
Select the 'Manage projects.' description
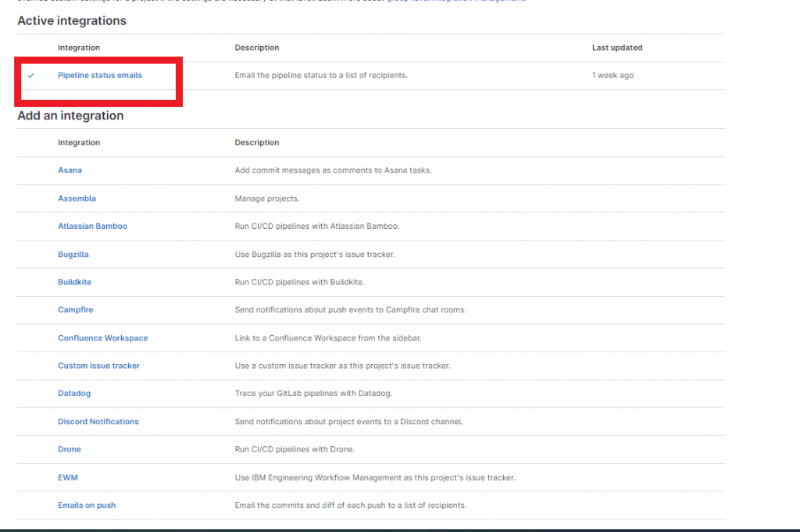point(267,198)
